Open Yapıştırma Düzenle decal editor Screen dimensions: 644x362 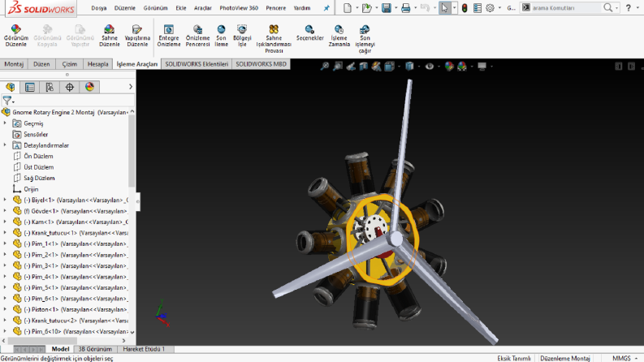click(x=137, y=35)
